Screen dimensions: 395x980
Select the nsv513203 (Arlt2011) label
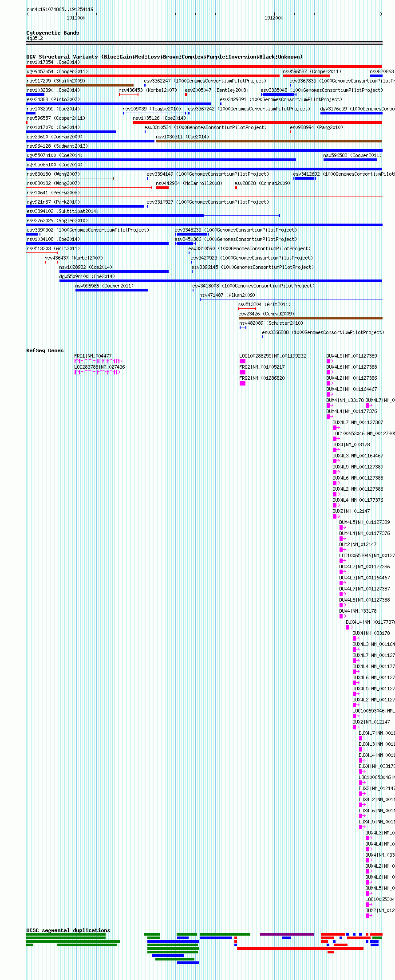pos(53,248)
